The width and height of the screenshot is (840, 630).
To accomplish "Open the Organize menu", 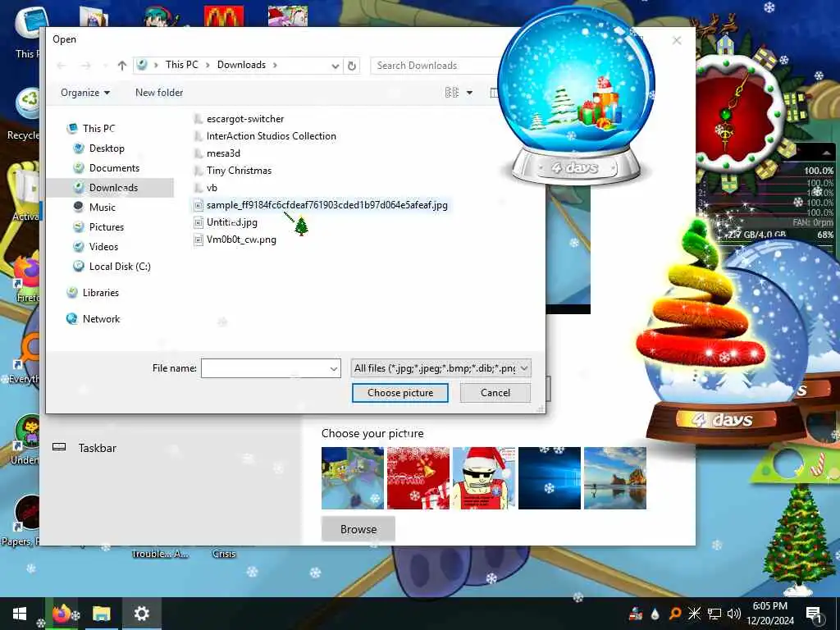I will pos(85,93).
